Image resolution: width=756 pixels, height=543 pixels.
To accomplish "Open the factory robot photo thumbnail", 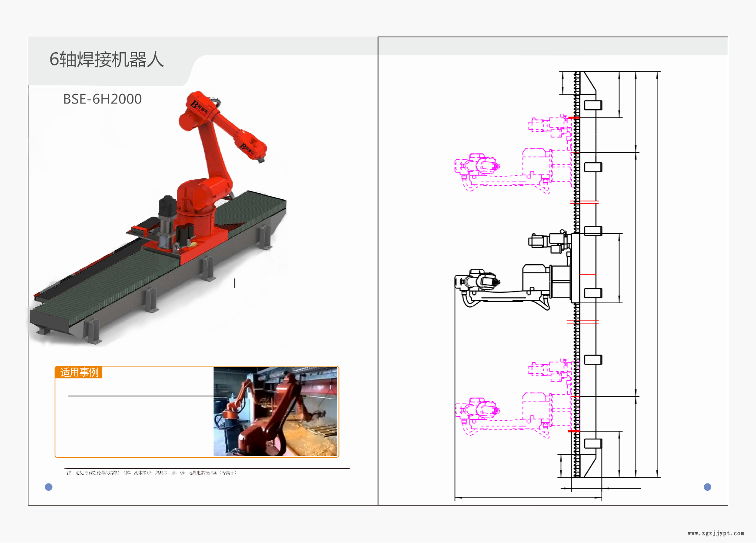I will (x=275, y=412).
